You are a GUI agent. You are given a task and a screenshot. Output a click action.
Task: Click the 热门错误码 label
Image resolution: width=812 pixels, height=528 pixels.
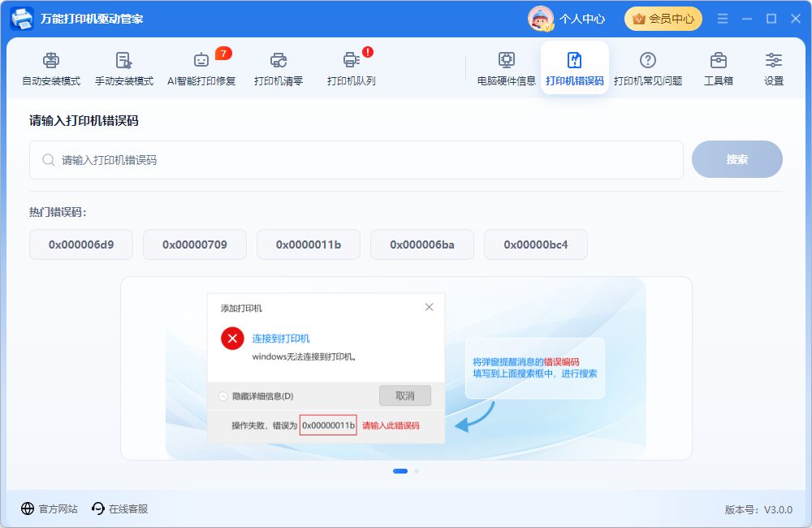[x=58, y=213]
